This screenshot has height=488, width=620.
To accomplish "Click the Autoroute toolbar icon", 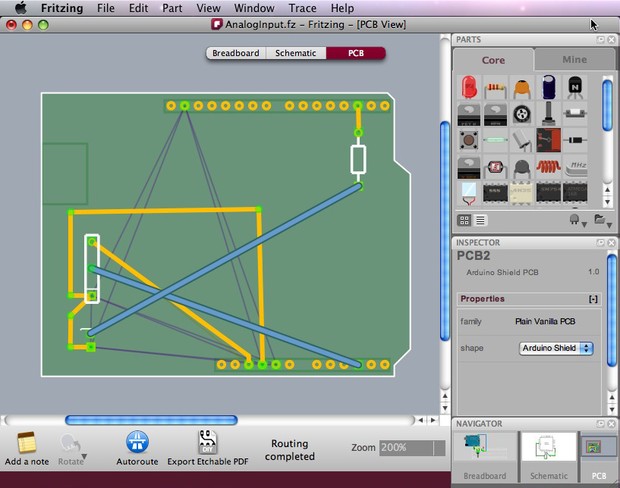I will pos(137,442).
